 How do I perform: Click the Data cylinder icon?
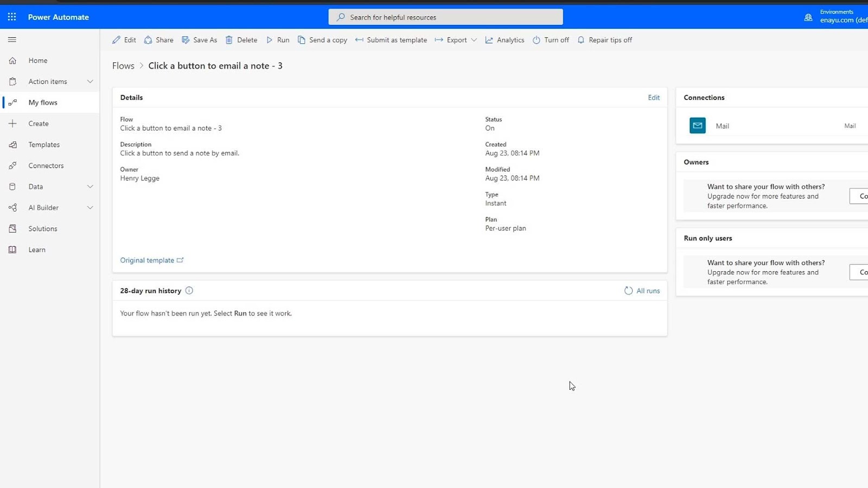[12, 187]
